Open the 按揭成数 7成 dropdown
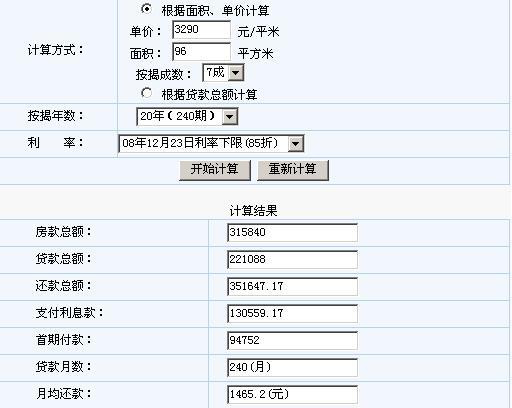 (223, 73)
